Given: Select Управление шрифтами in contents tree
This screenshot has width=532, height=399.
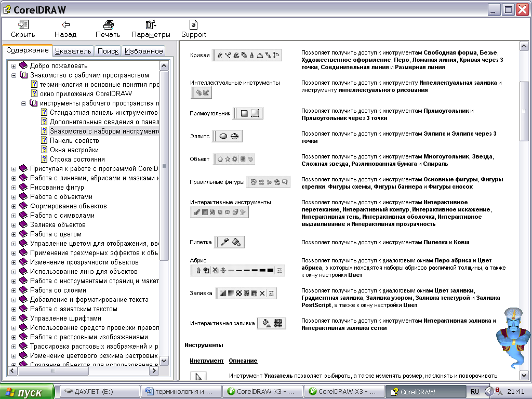Looking at the screenshot, I should (65, 318).
